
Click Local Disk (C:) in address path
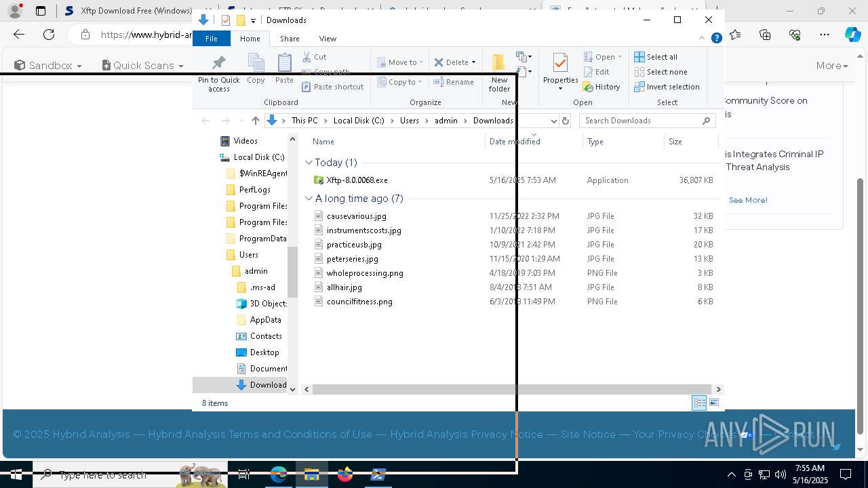coord(359,121)
